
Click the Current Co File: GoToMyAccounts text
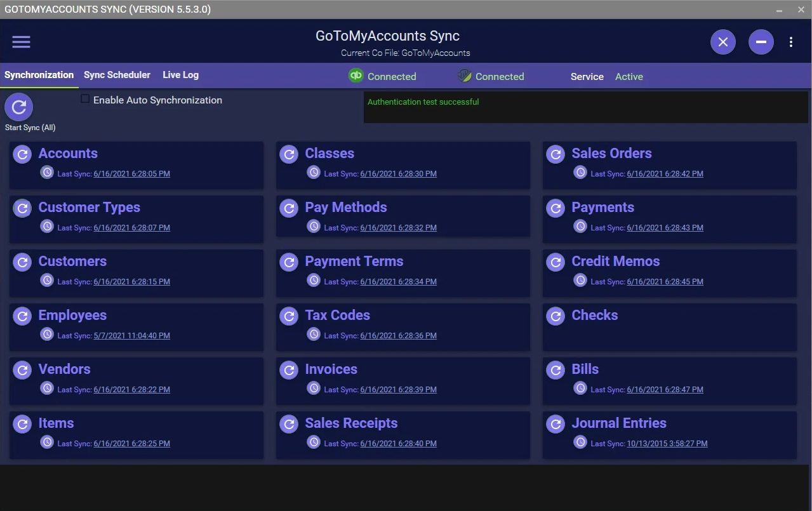tap(406, 53)
